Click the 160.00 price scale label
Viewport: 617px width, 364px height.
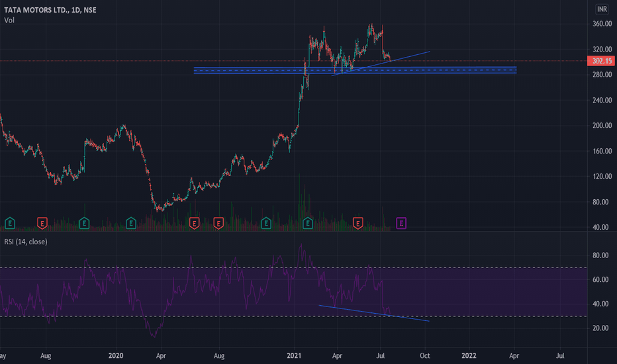pyautogui.click(x=602, y=151)
